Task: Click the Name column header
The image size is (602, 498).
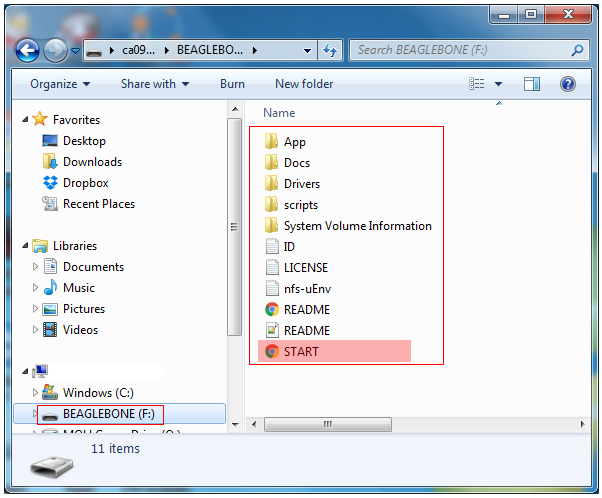Action: [279, 113]
